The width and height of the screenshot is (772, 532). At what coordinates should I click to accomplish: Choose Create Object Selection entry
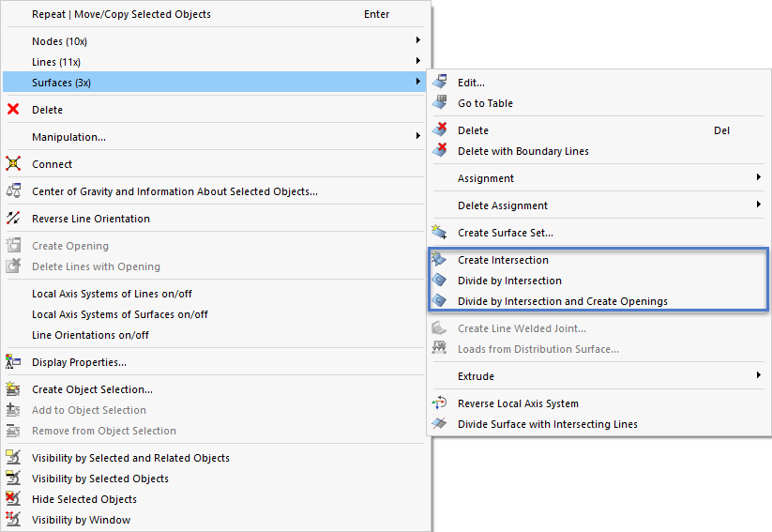(92, 389)
